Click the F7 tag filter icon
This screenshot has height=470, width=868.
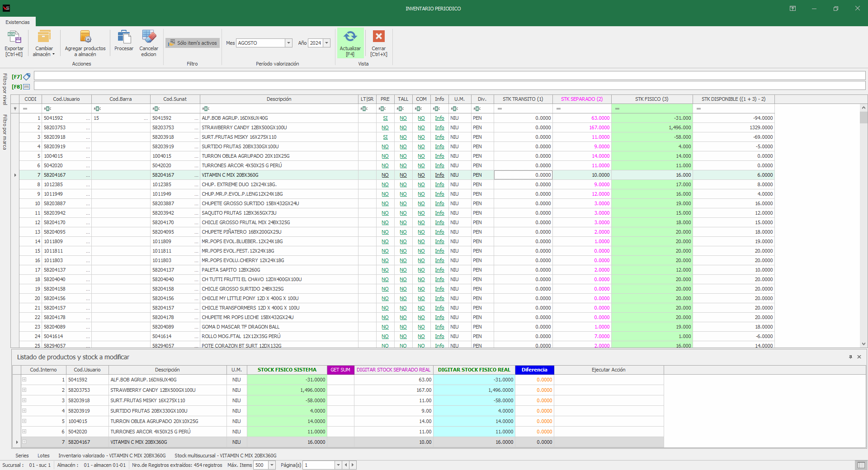27,77
